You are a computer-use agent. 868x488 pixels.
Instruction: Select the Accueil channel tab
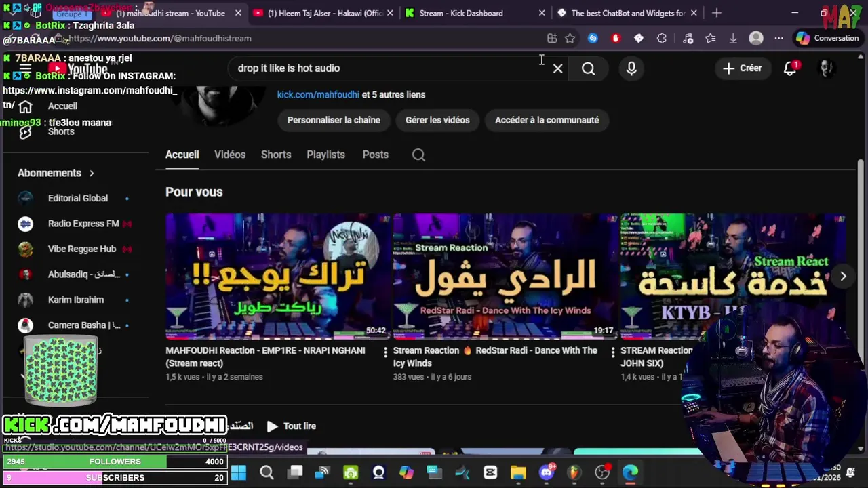click(182, 155)
